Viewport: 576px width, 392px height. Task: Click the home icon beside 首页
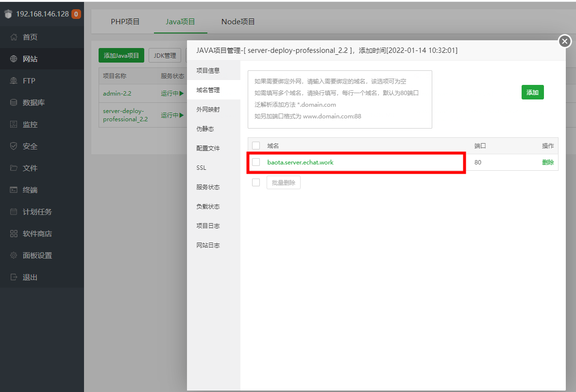point(14,37)
